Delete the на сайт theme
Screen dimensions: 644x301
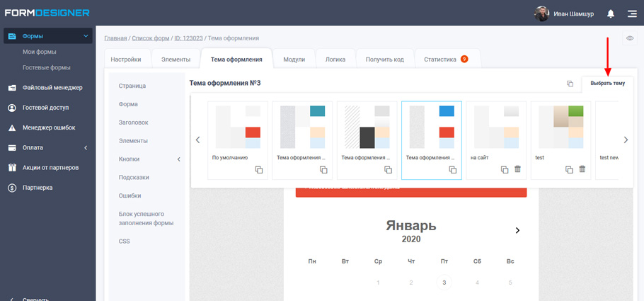517,169
